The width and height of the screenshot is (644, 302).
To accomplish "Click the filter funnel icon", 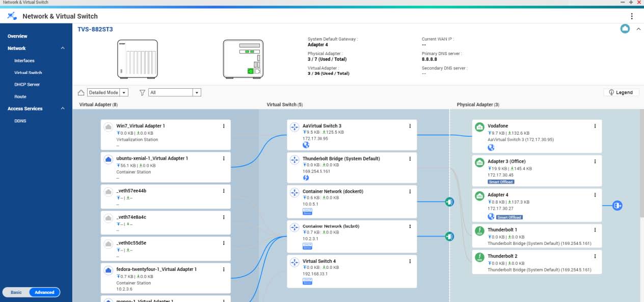I will click(143, 92).
